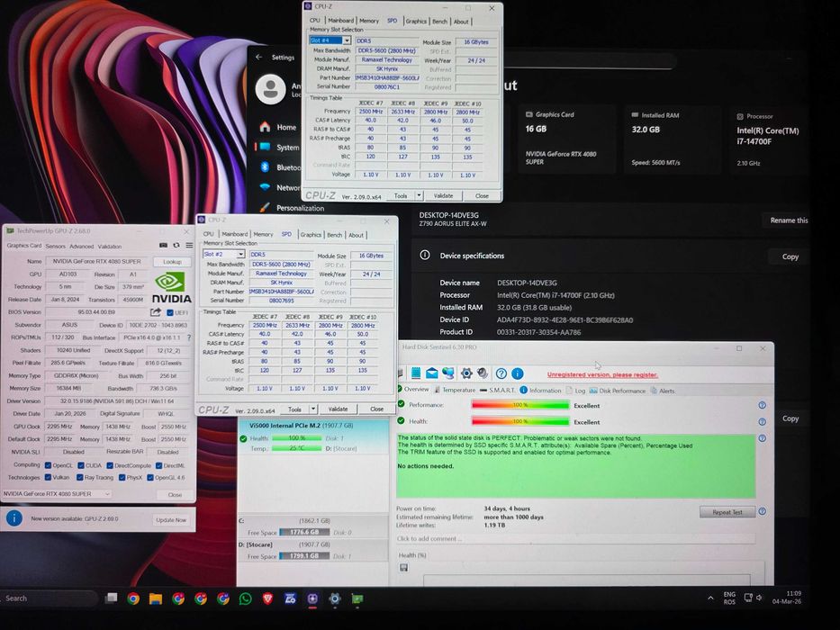Click the blue info icon in GPU-Z update bar

pyautogui.click(x=14, y=518)
